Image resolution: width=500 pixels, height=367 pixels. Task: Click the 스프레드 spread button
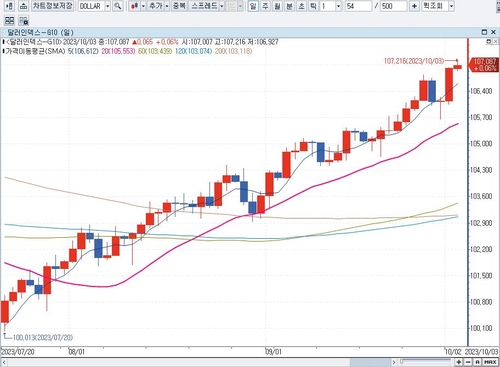204,6
